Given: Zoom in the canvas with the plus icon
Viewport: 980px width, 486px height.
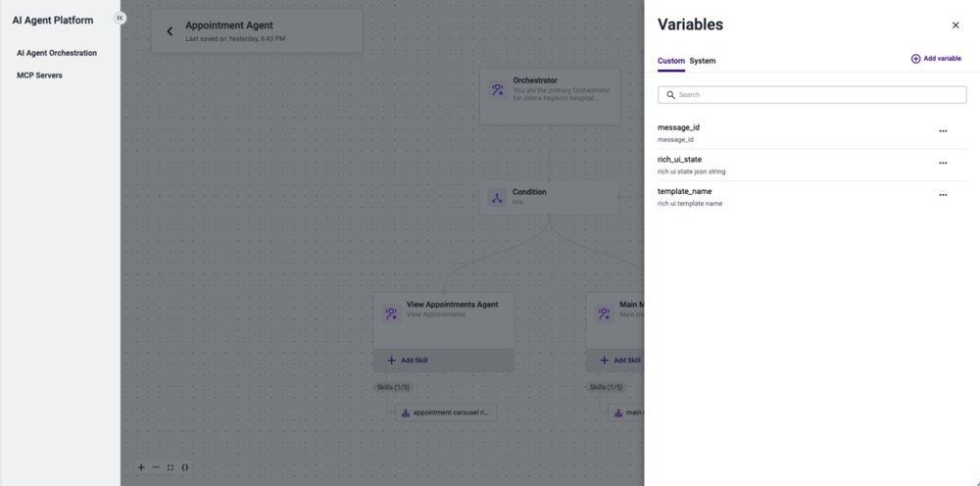Looking at the screenshot, I should pos(141,467).
